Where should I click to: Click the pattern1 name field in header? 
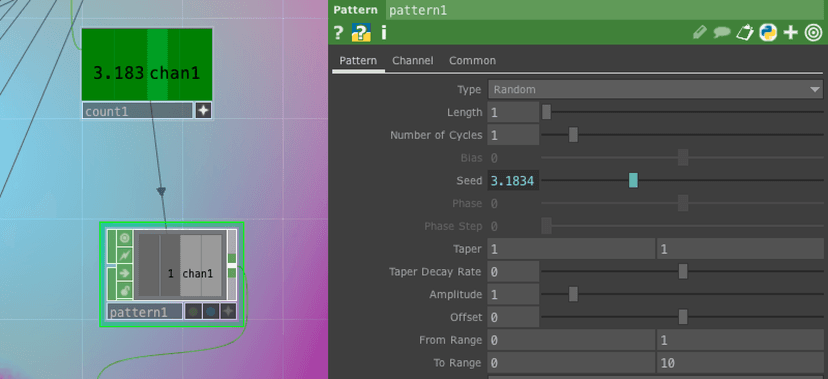pos(605,10)
